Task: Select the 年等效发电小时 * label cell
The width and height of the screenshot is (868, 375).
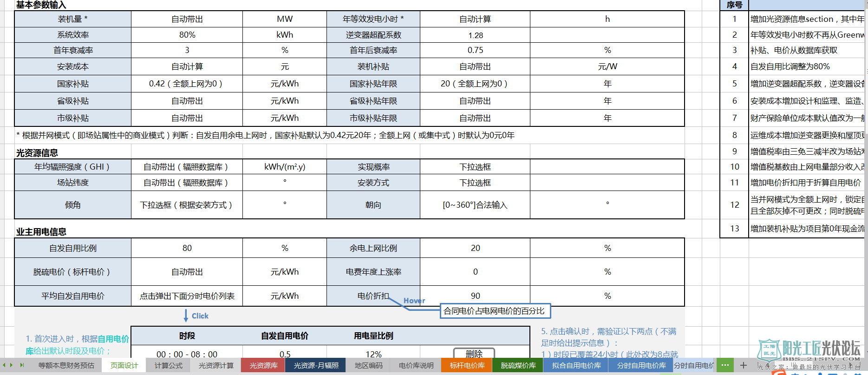Action: 373,19
